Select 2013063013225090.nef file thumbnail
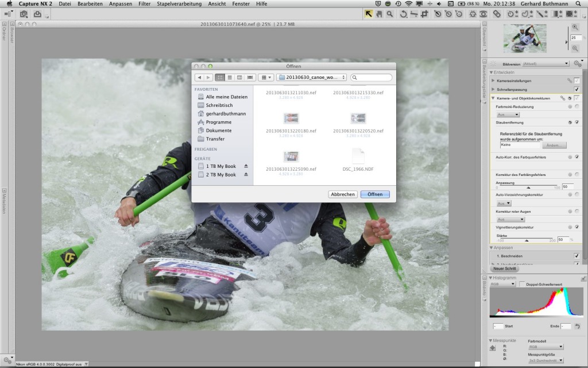 click(291, 156)
